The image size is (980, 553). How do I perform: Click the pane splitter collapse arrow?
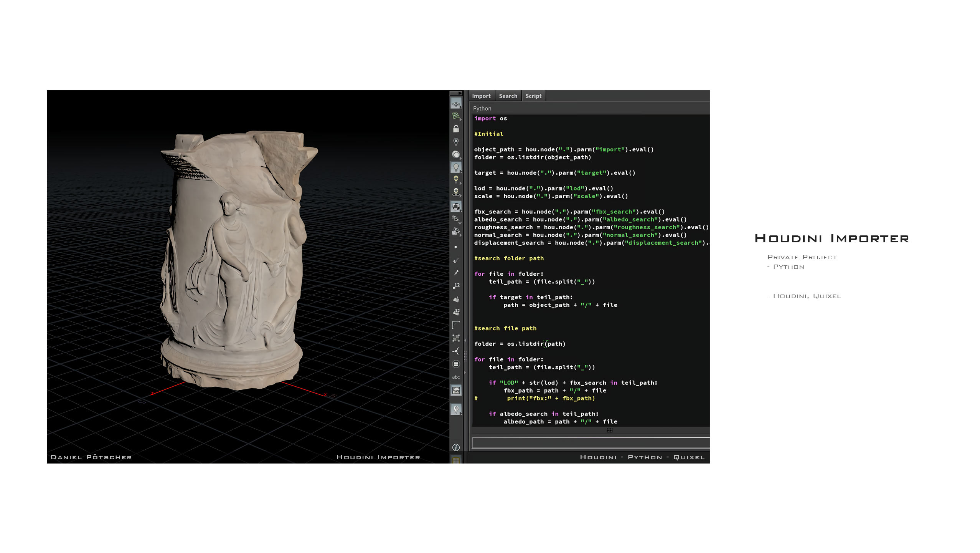465,341
